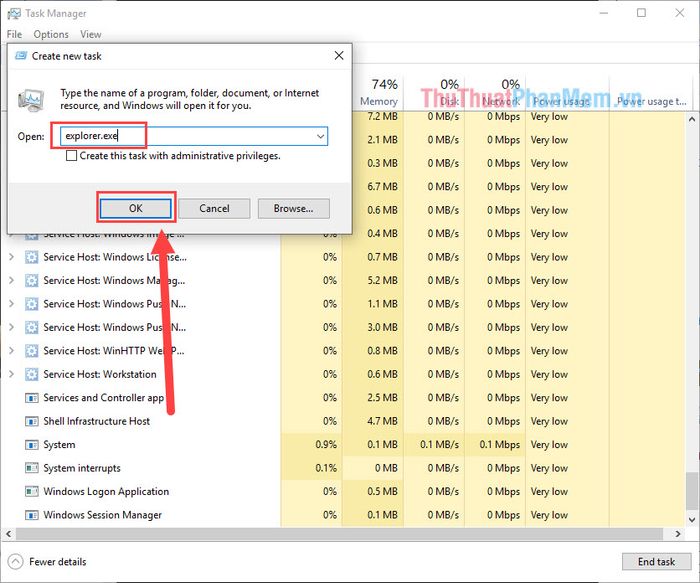The image size is (700, 583).
Task: Click the Service Host: WinHTTP gear icon
Action: 31,351
